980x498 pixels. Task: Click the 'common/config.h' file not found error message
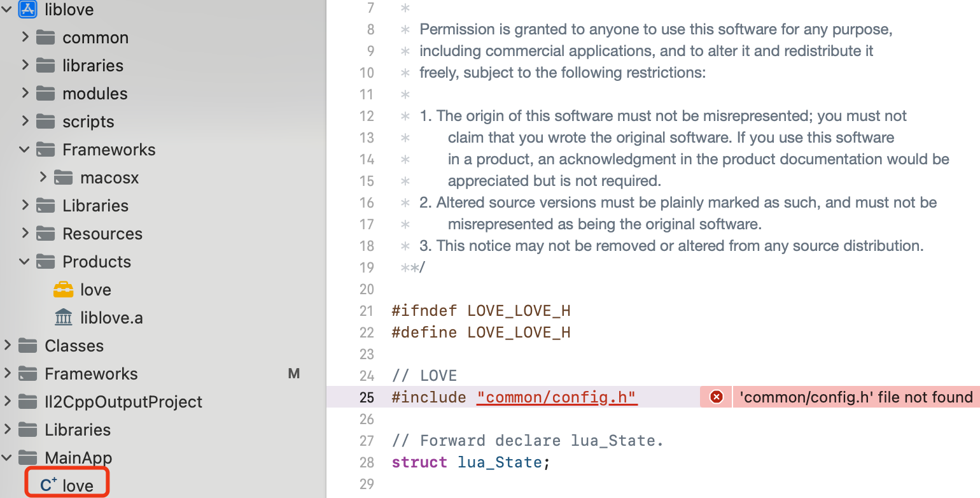coord(856,397)
